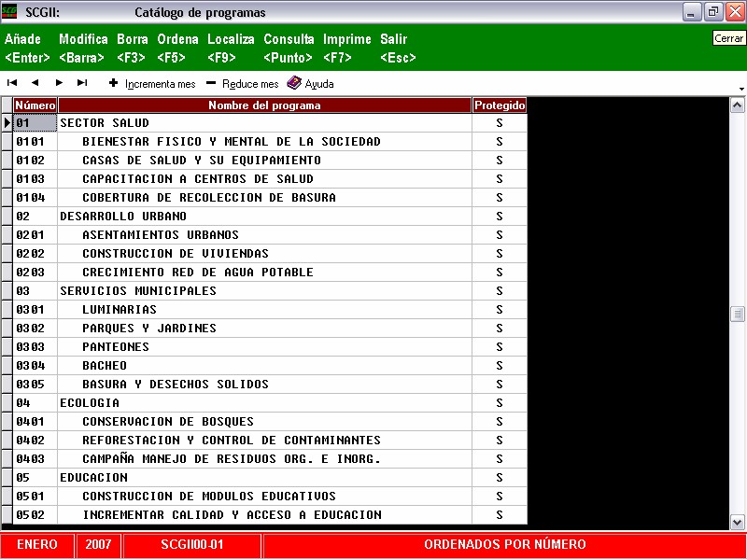The height and width of the screenshot is (560, 747).
Task: Choose Localiza <F9> menu option
Action: coord(231,49)
